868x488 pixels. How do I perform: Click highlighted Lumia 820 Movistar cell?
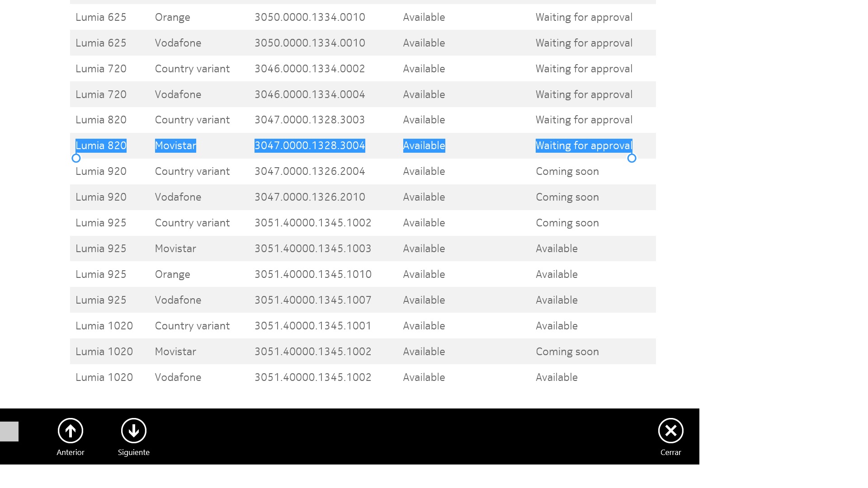(x=175, y=145)
